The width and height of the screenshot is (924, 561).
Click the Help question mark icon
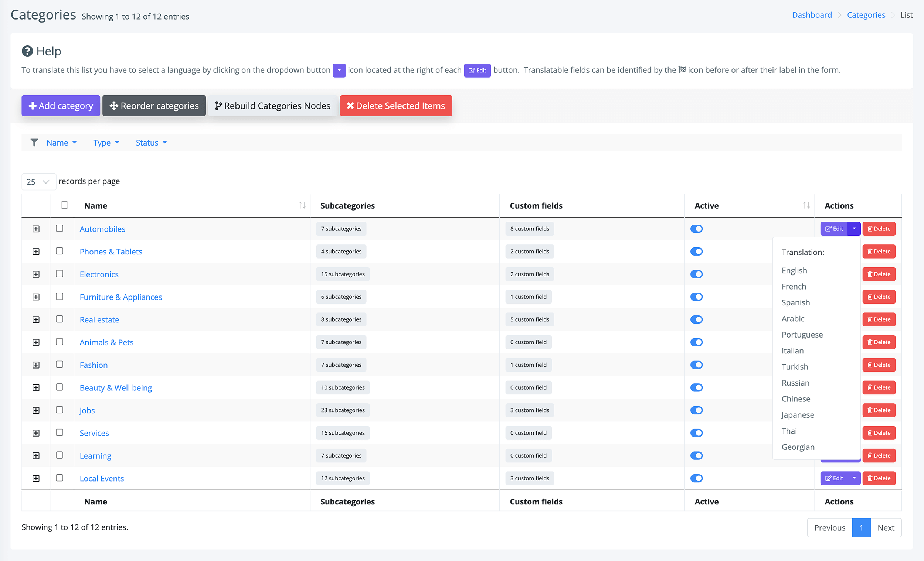27,51
